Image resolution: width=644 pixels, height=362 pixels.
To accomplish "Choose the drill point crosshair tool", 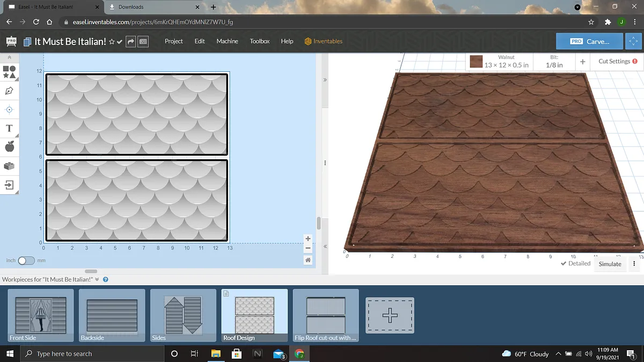I will coord(9,109).
